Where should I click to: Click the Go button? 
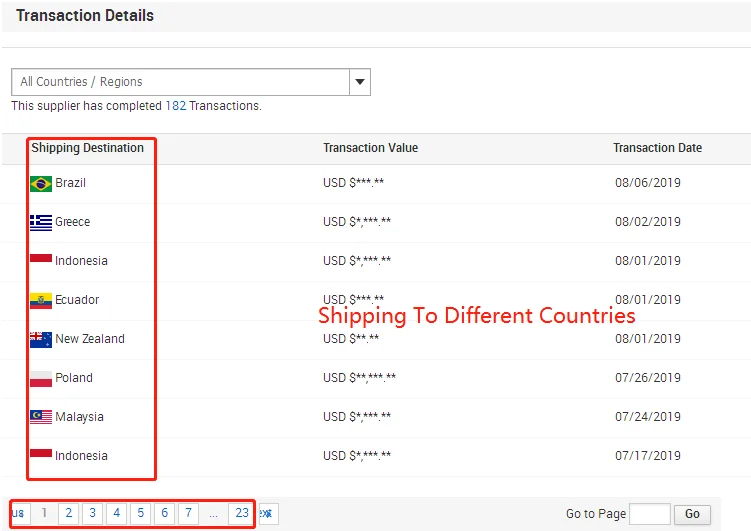(x=692, y=514)
